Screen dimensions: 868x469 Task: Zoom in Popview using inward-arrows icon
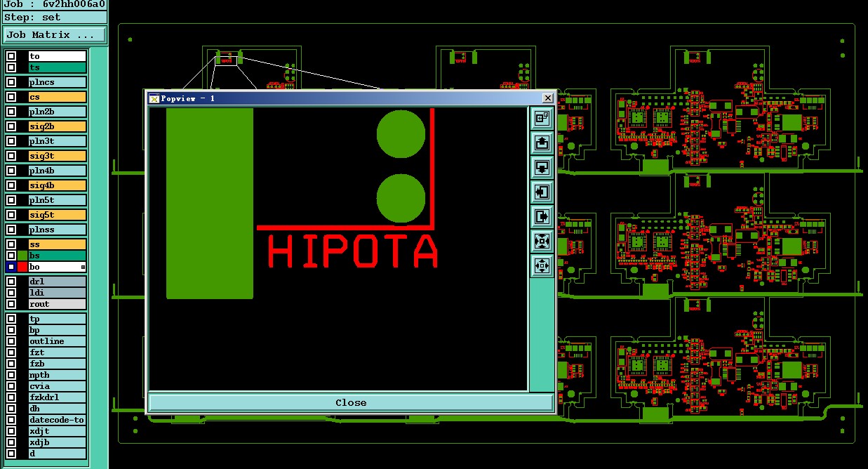pyautogui.click(x=542, y=241)
